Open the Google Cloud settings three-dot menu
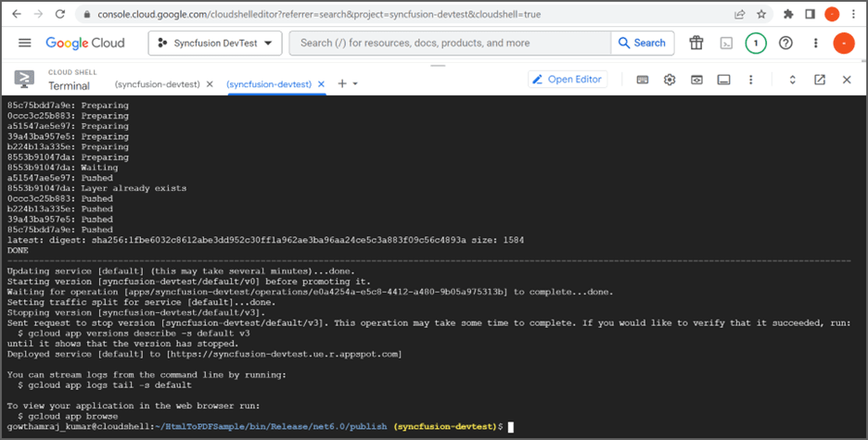Image resolution: width=868 pixels, height=440 pixels. [815, 44]
